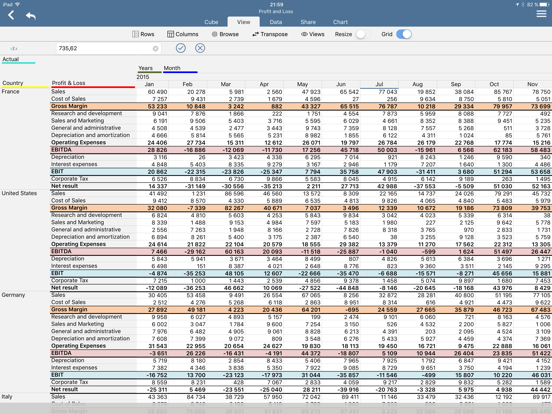Select the Germany country row
This screenshot has width=552, height=414.
click(x=13, y=295)
